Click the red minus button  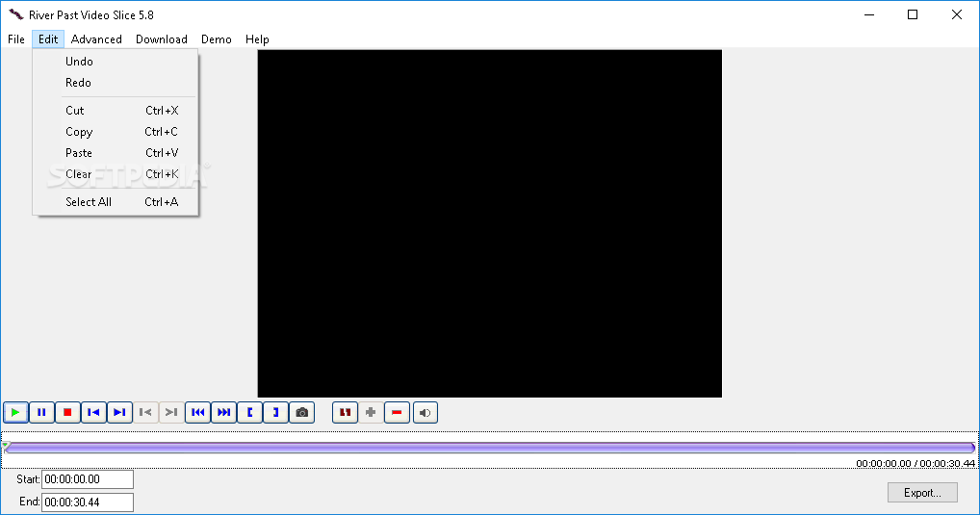pyautogui.click(x=397, y=413)
